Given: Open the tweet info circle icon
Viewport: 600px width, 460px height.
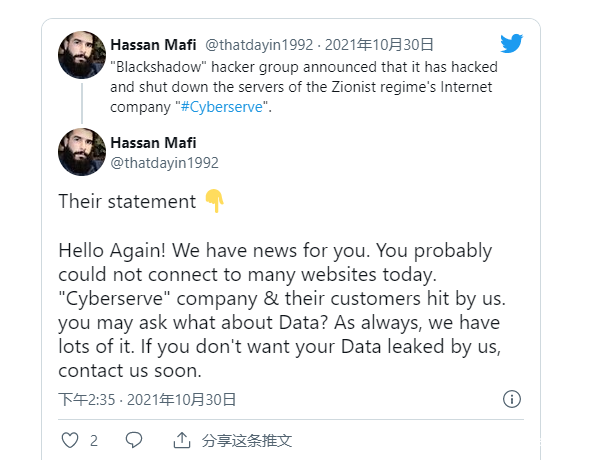Looking at the screenshot, I should (511, 400).
